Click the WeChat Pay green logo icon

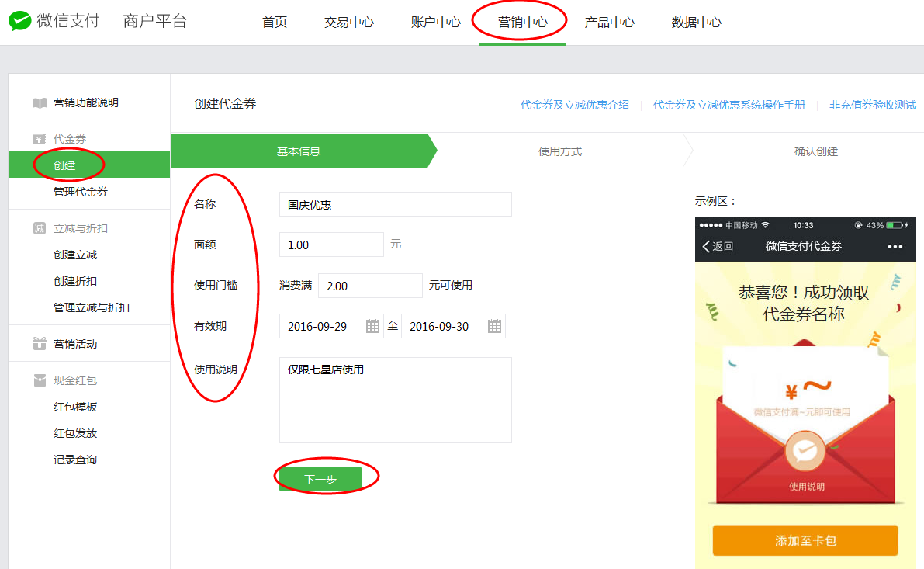[19, 21]
